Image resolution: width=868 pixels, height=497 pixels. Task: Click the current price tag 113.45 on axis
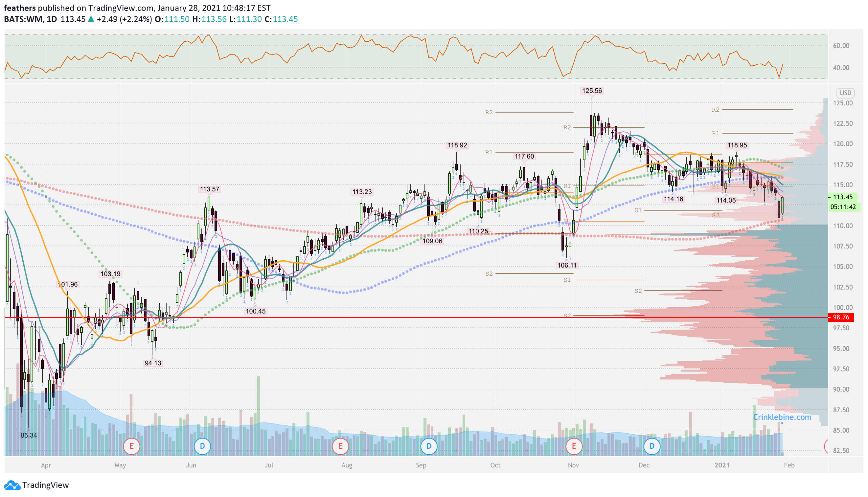(x=843, y=197)
